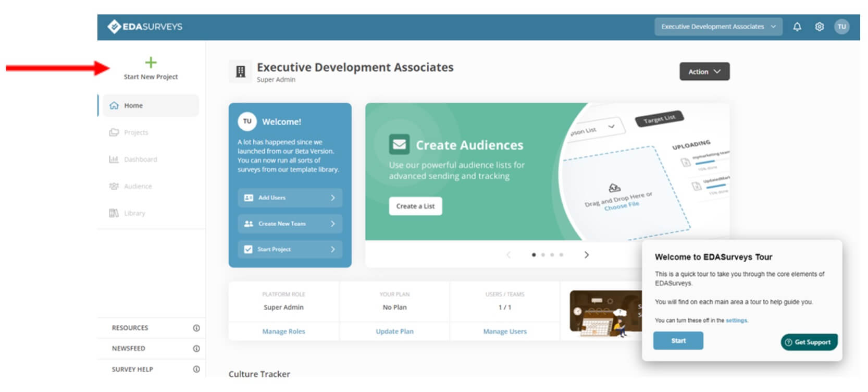Go to next carousel slide

[x=586, y=255]
